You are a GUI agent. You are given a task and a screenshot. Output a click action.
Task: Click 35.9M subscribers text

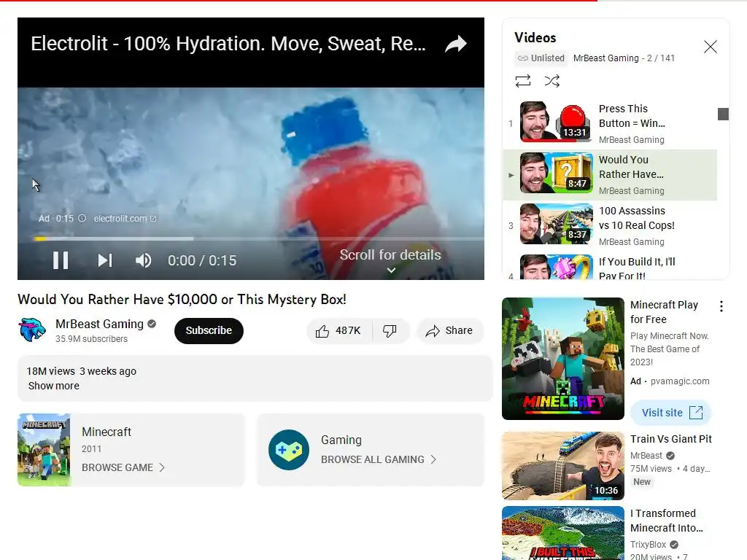(91, 339)
